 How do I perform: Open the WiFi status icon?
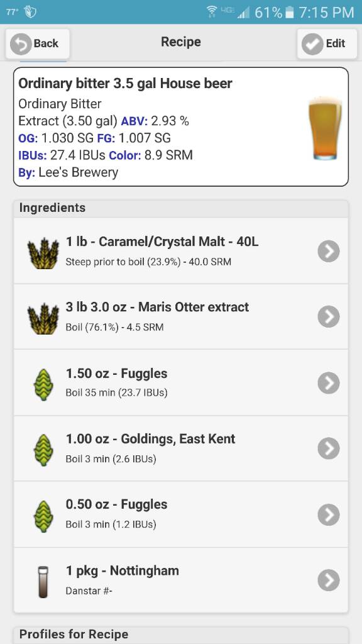point(212,12)
